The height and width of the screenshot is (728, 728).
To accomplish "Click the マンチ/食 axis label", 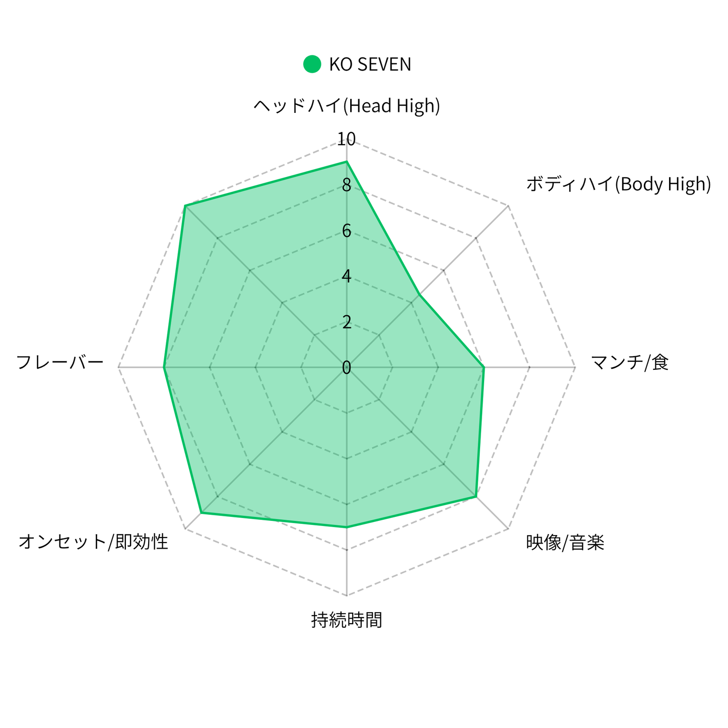I will (630, 362).
